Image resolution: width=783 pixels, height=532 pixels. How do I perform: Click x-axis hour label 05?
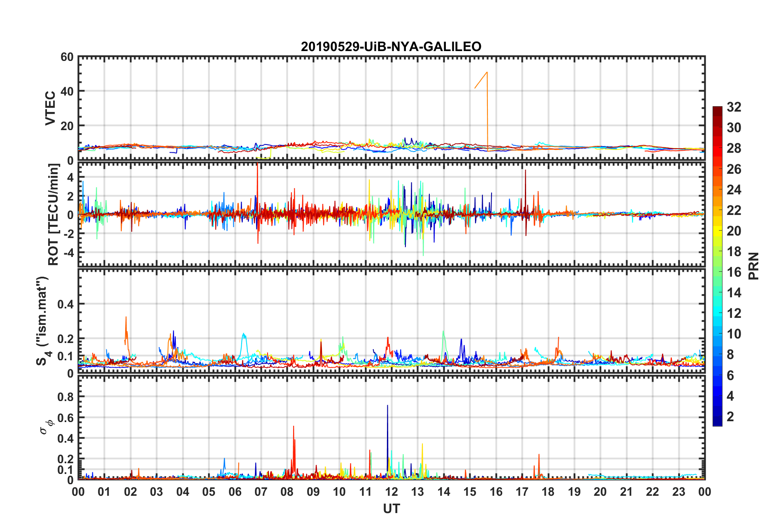(x=209, y=492)
